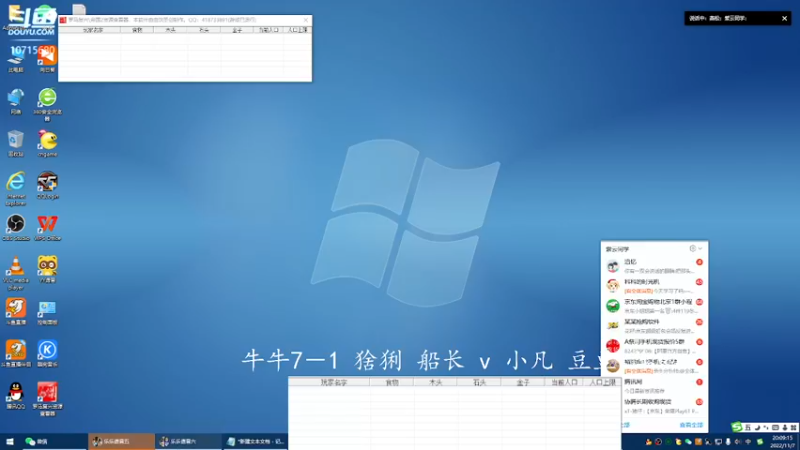Image resolution: width=800 pixels, height=450 pixels.
Task: Launch the yellow Pac-Man cngame shortcut
Action: tap(47, 143)
